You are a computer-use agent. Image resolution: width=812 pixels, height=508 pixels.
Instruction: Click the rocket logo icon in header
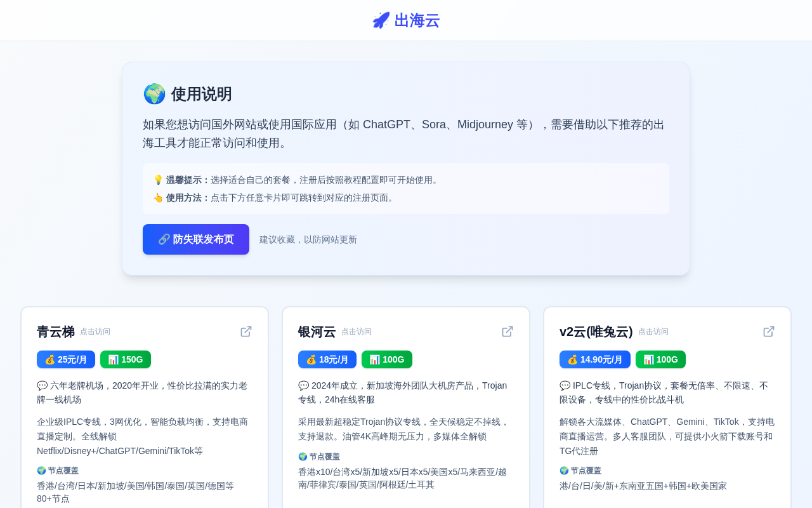tap(381, 20)
